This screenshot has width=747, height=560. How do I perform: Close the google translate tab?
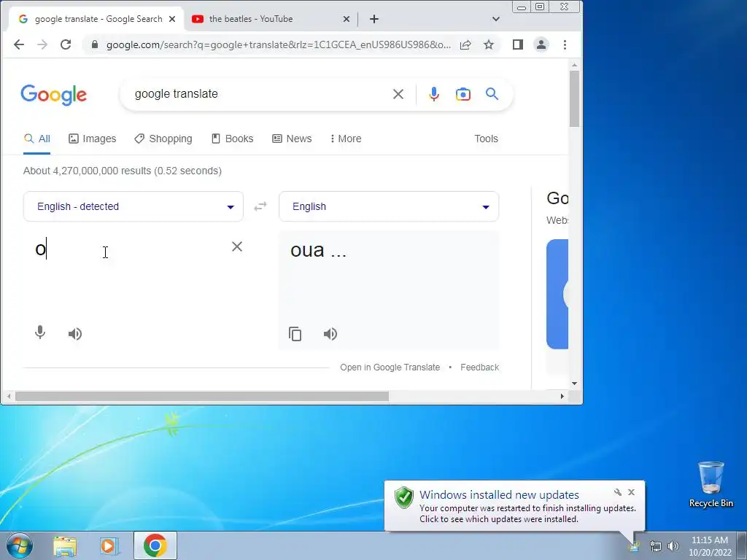172,19
